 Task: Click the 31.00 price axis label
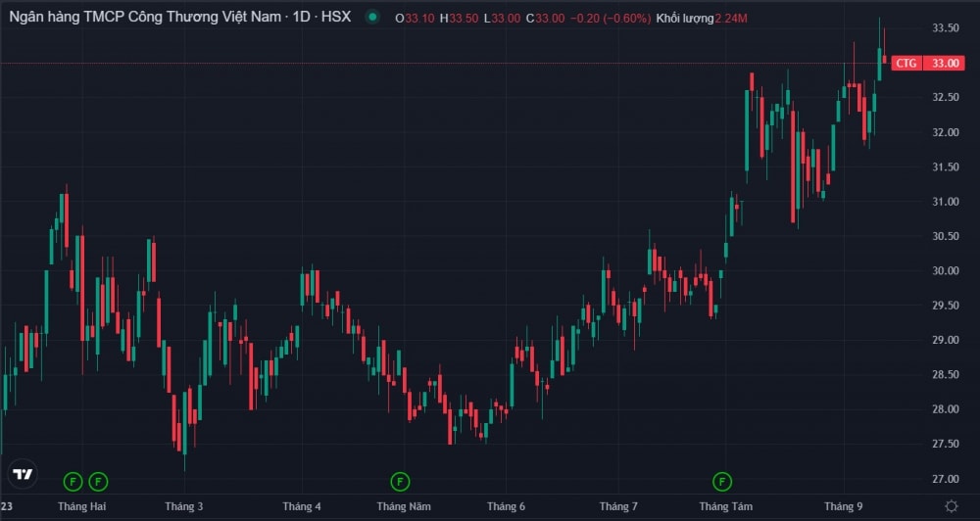point(945,202)
